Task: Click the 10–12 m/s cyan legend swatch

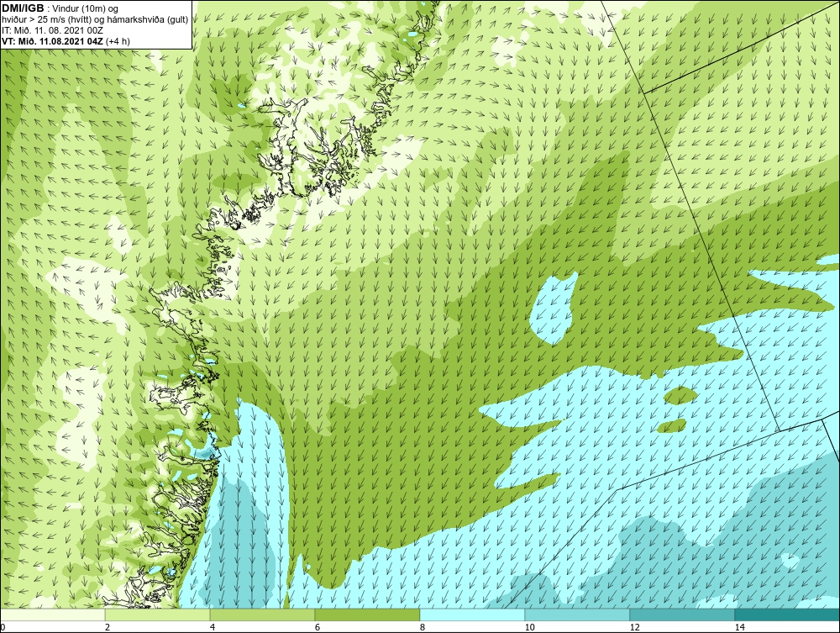Action: [578, 615]
